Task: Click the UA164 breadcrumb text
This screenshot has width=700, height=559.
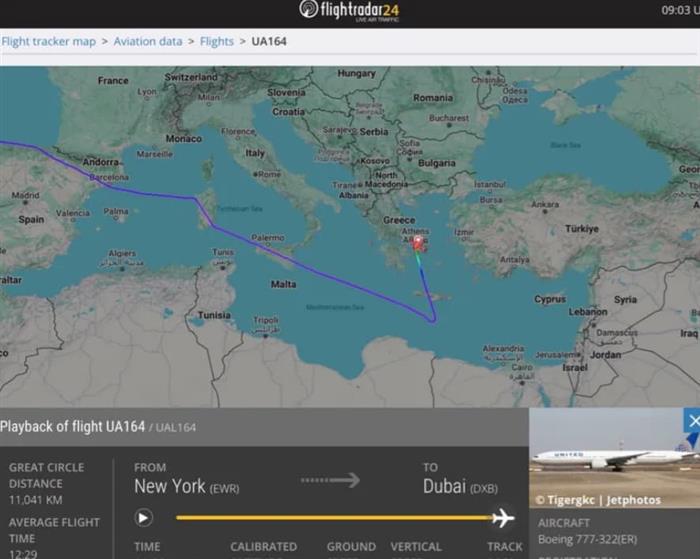Action: click(269, 42)
